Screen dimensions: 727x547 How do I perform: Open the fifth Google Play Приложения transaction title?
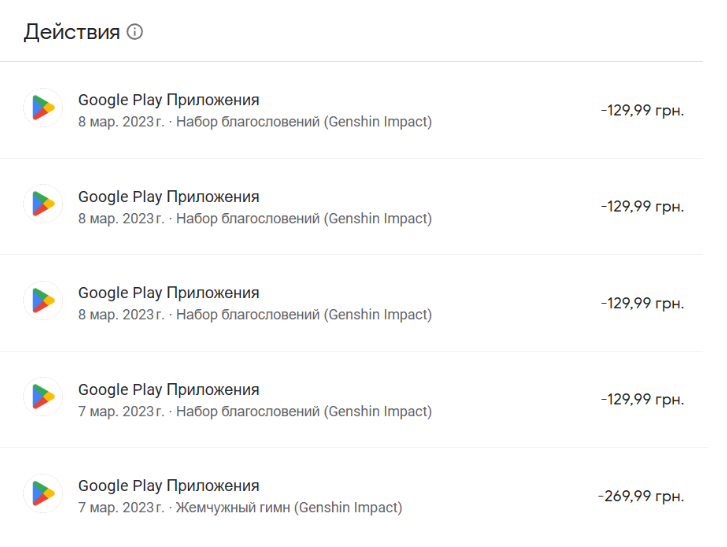point(168,486)
